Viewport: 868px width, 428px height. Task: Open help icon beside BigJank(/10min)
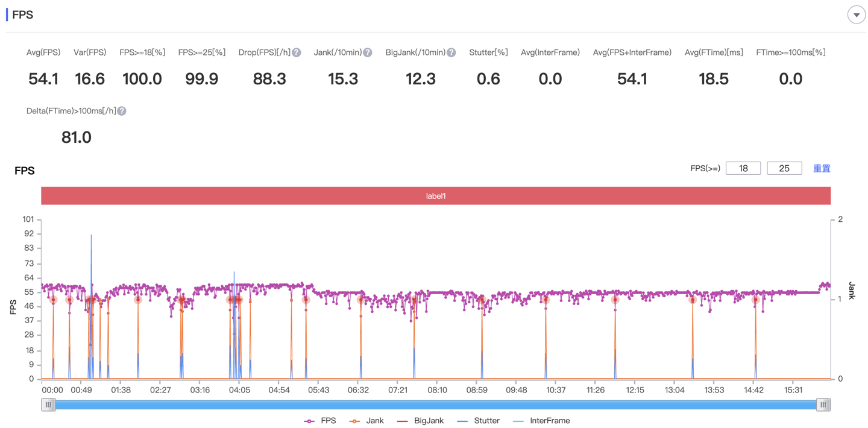(451, 53)
